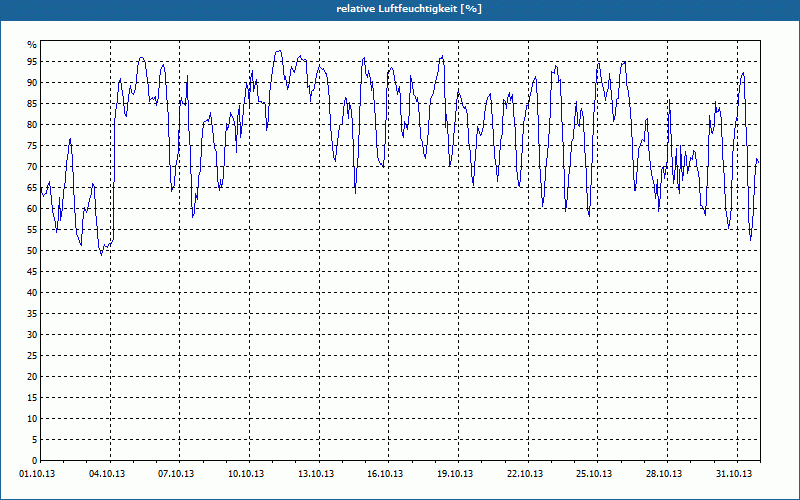The height and width of the screenshot is (500, 800).
Task: Select the 35 y-axis label
Action: click(x=32, y=313)
